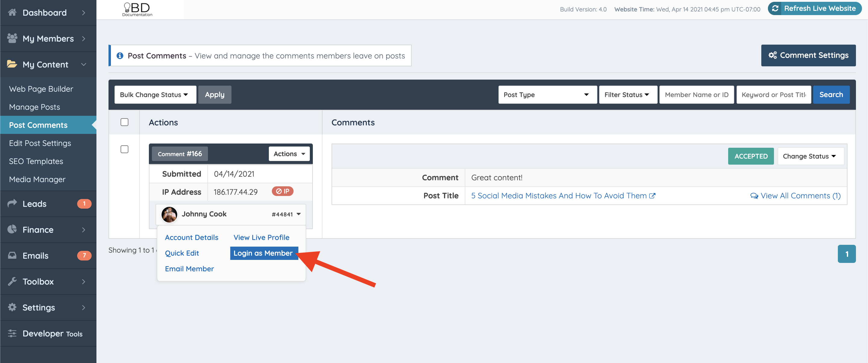The height and width of the screenshot is (363, 868).
Task: Open the post titled 5 Social Media Mistakes
Action: click(559, 195)
